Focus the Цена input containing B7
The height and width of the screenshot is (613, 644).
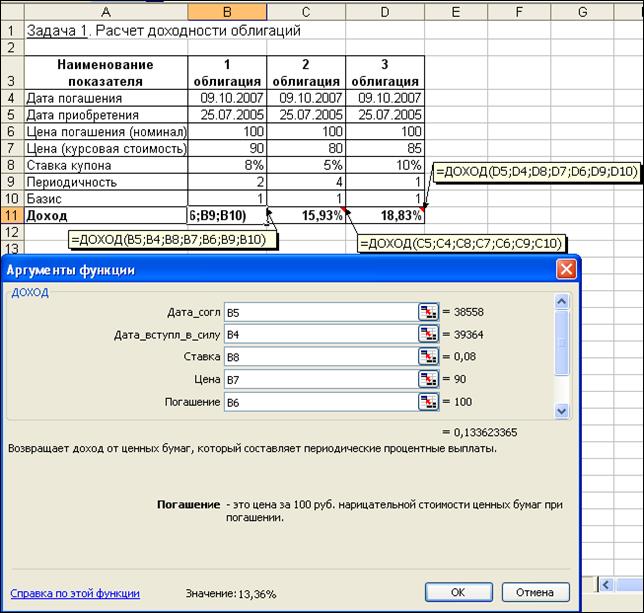pyautogui.click(x=320, y=379)
